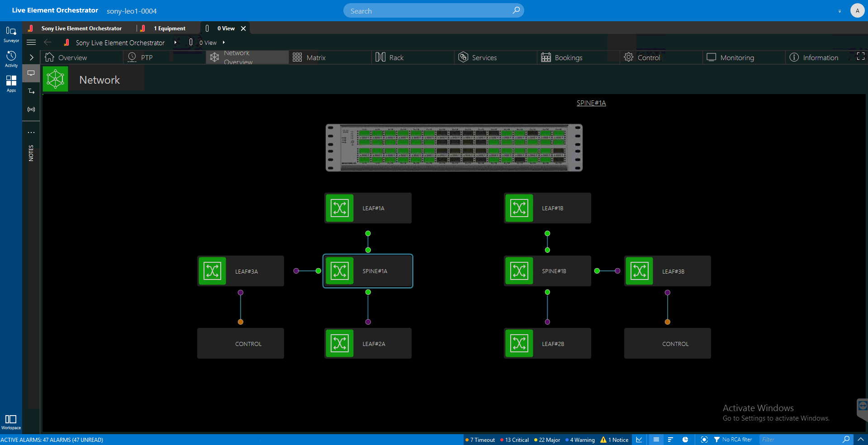
Task: Open the monitor display side panel icon
Action: [31, 73]
